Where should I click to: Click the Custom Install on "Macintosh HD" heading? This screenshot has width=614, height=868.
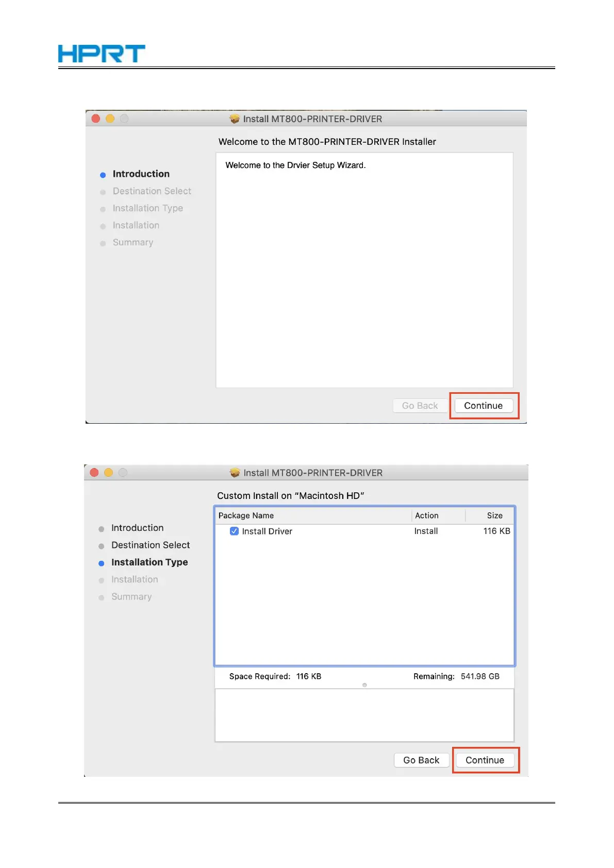pyautogui.click(x=290, y=496)
